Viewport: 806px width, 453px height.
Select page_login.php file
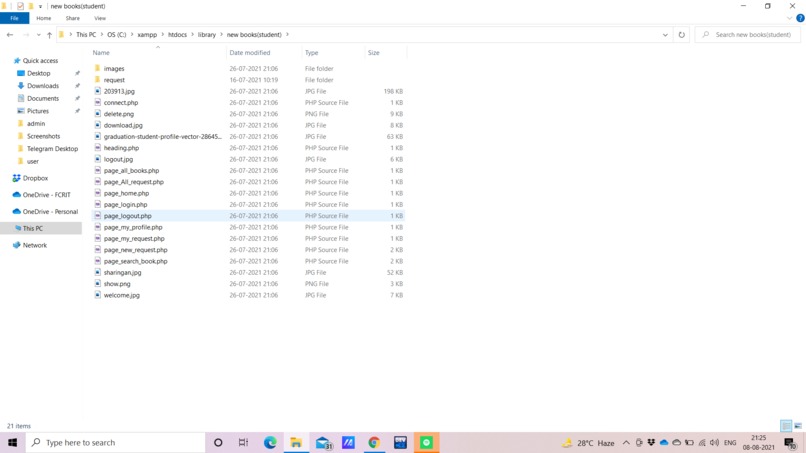(x=125, y=204)
